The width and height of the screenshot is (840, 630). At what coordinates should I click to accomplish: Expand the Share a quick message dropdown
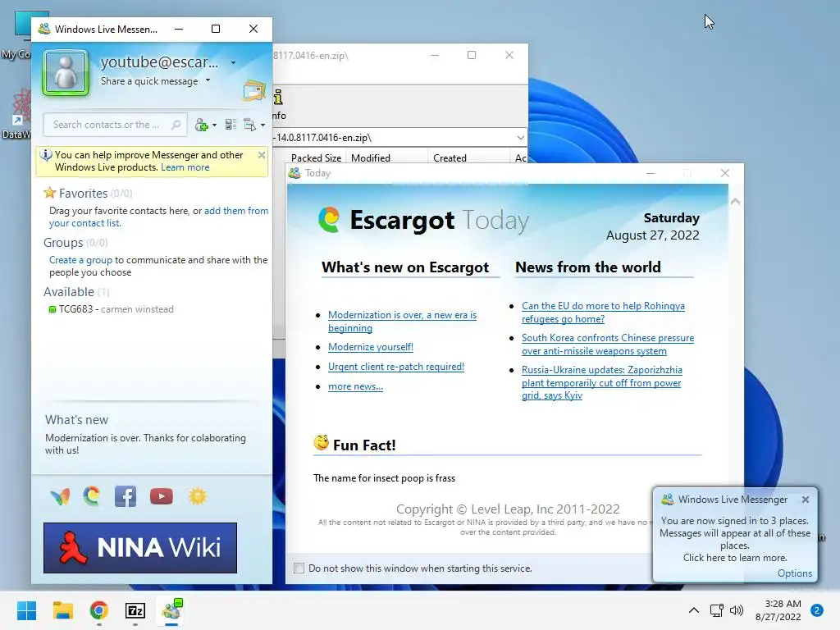(x=208, y=80)
